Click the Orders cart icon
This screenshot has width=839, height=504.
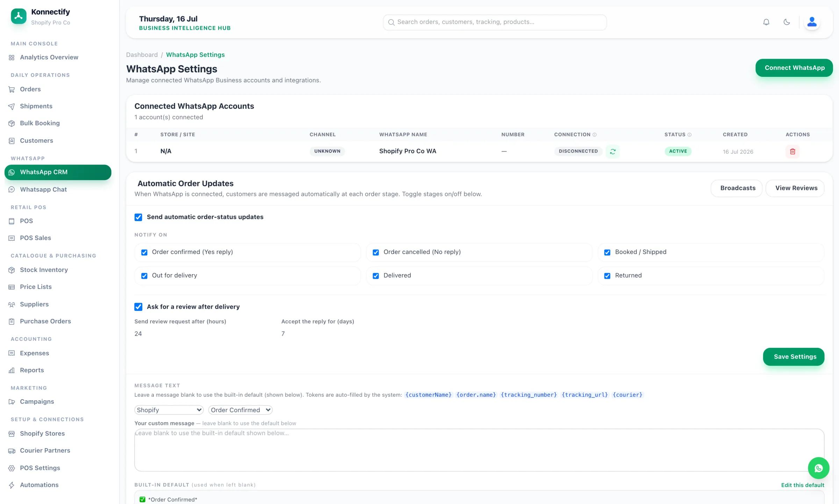[x=12, y=89]
